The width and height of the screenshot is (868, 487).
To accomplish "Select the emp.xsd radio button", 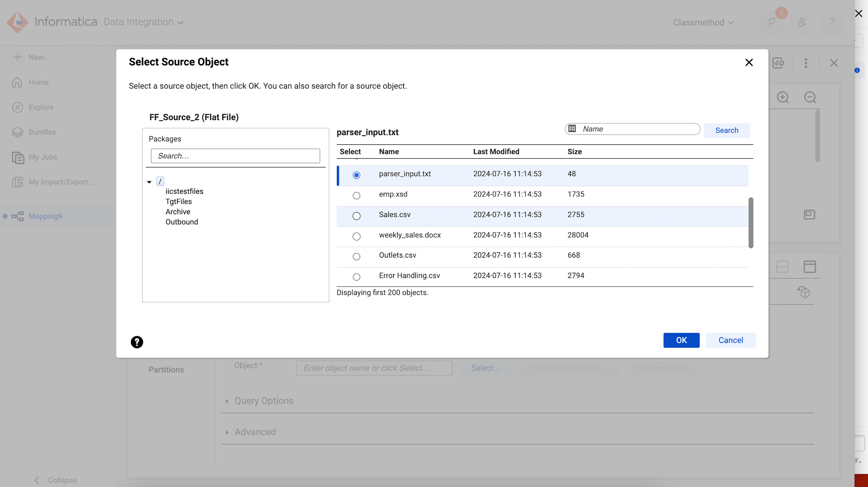I will point(356,196).
